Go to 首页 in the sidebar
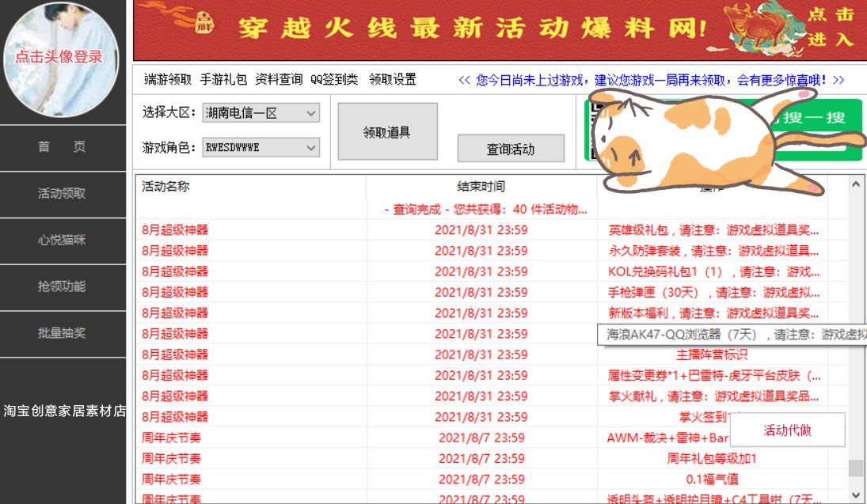This screenshot has width=867, height=504. tap(63, 146)
